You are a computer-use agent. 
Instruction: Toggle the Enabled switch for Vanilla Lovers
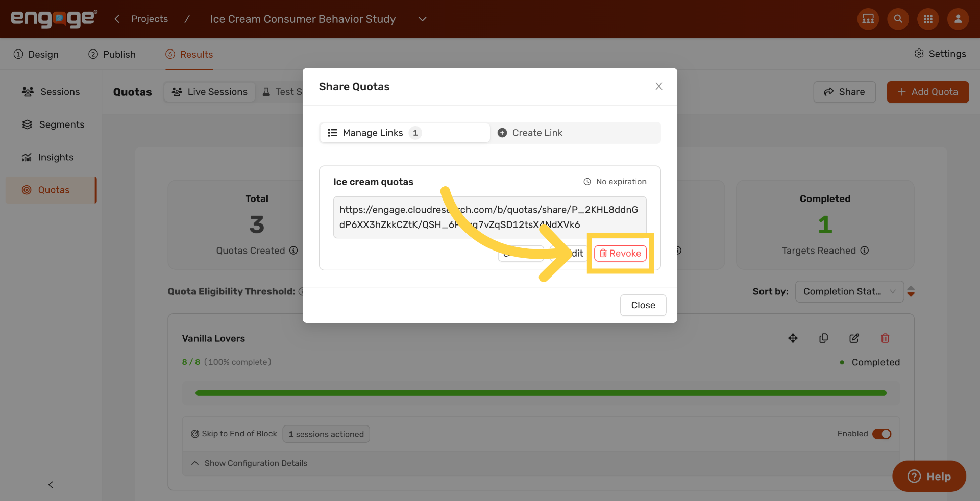pos(882,434)
